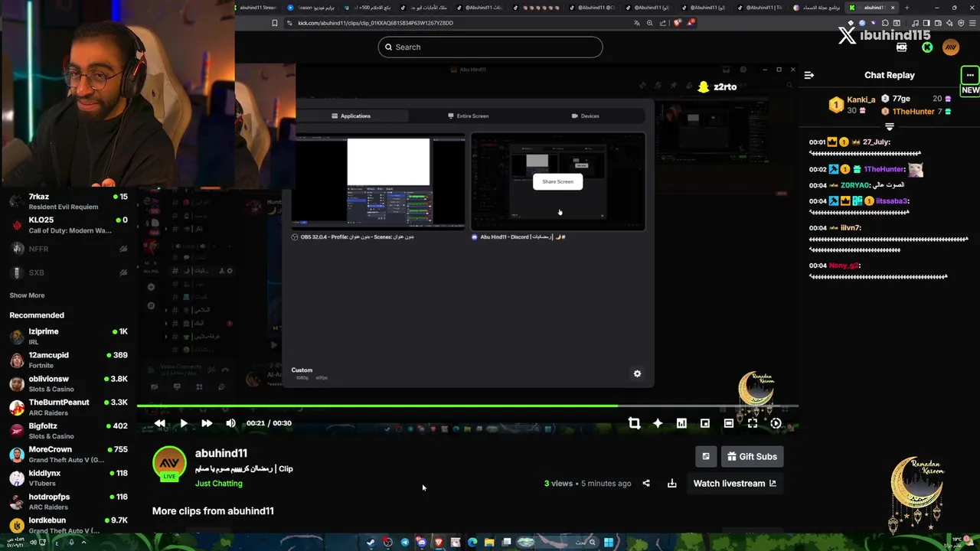Open the green Kick icon in the header

[x=927, y=47]
